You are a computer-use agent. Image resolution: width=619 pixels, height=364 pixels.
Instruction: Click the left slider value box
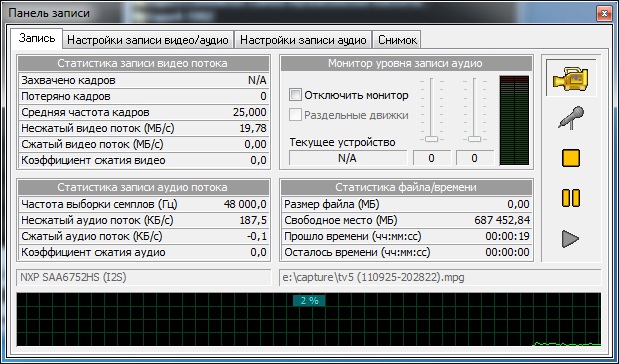pos(431,158)
